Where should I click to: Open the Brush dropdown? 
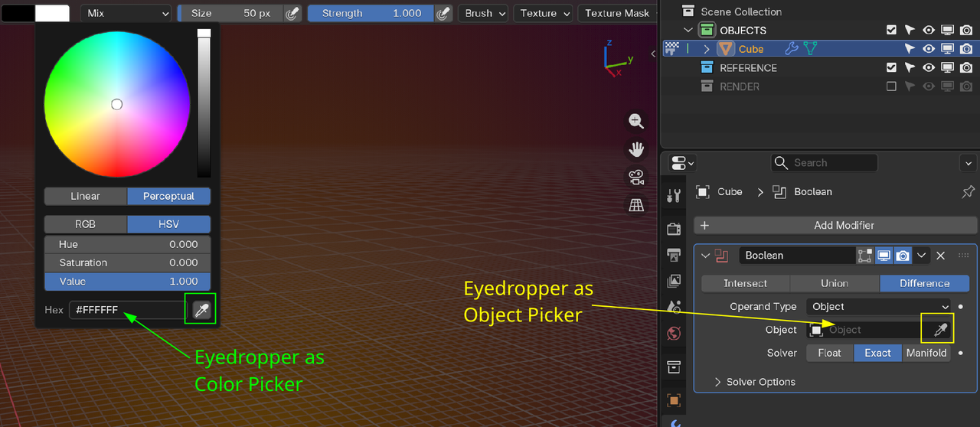pyautogui.click(x=483, y=13)
